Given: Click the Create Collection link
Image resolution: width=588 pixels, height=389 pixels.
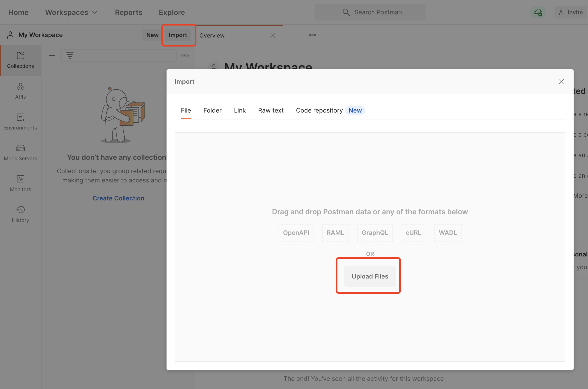Looking at the screenshot, I should (118, 198).
